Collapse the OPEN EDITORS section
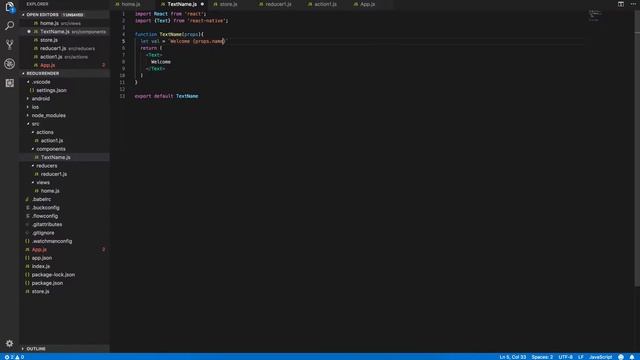Screen dimensions: 640x360 (x=64, y=15)
